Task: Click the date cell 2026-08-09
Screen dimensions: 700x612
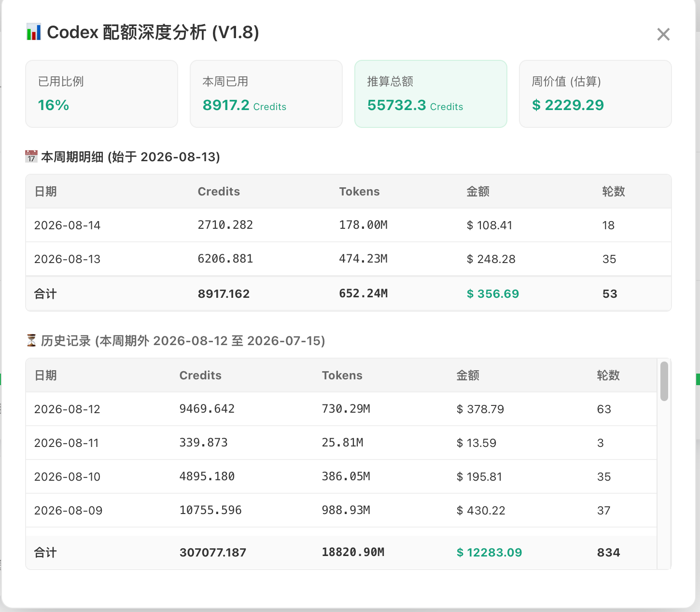Action: click(68, 511)
